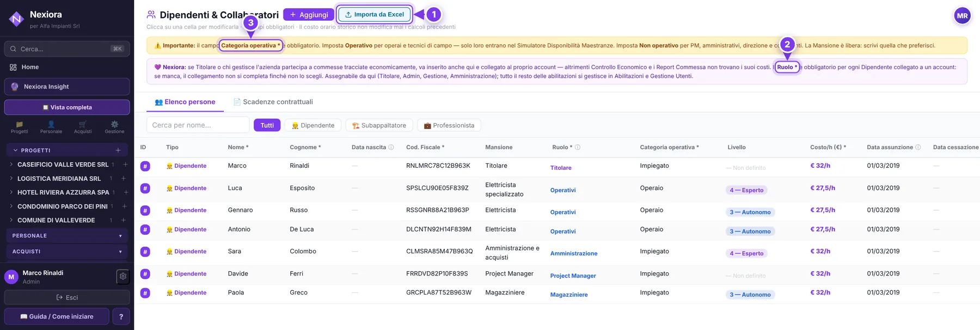
Task: Open the Gestione gear shortcut icon
Action: click(x=114, y=127)
